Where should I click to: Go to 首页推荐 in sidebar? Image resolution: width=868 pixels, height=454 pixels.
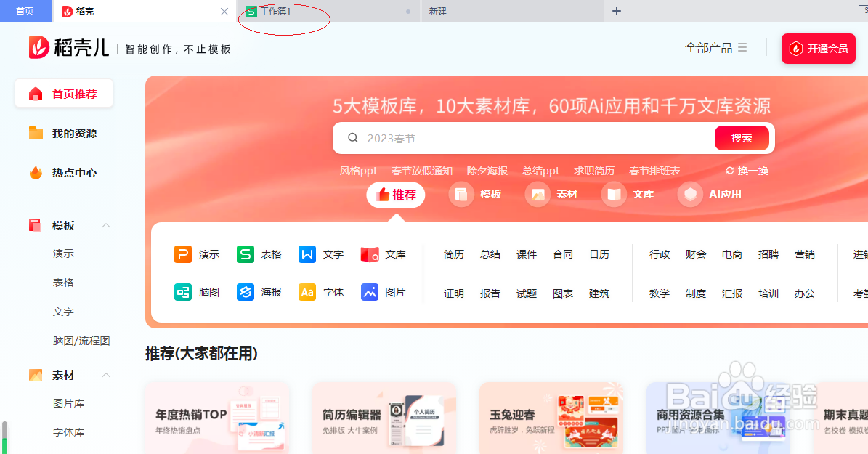pos(64,94)
